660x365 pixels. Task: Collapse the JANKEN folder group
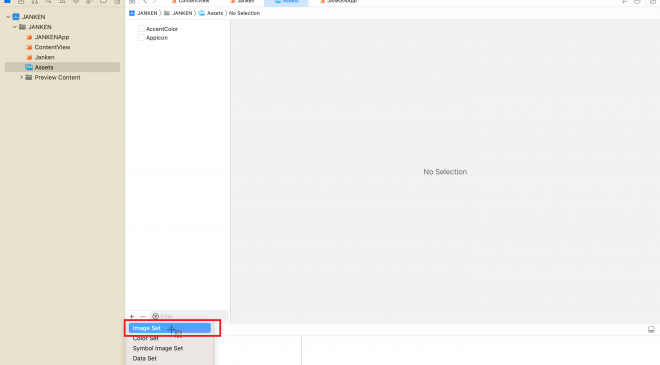click(15, 27)
